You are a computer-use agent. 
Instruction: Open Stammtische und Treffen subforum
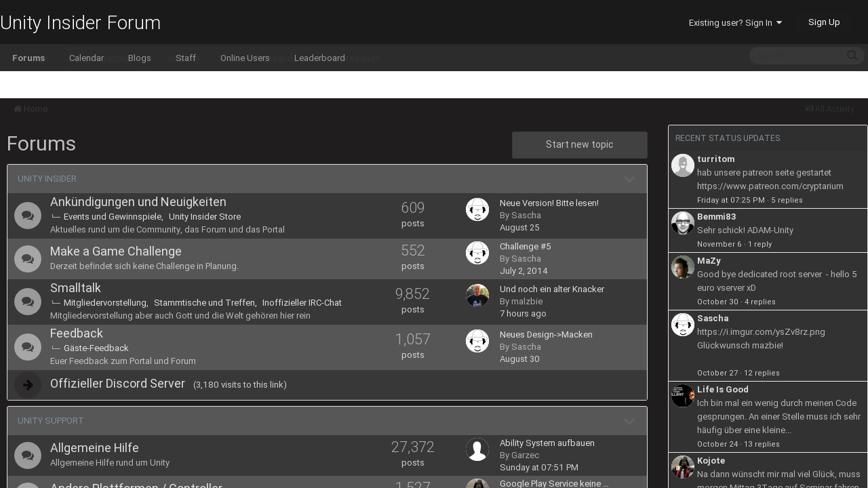point(203,303)
